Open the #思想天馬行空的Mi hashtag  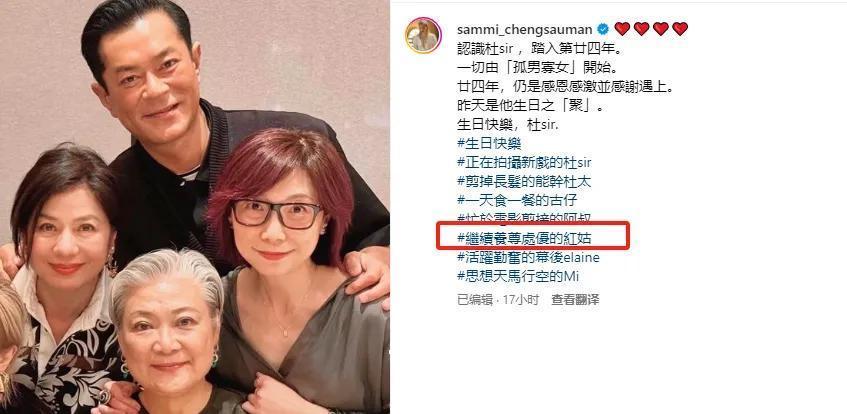coord(518,277)
